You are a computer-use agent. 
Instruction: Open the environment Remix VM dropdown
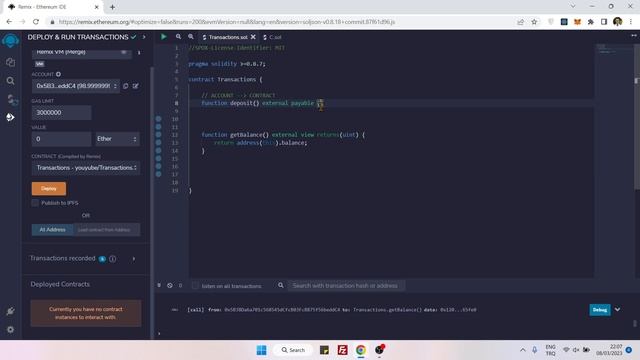click(82, 53)
